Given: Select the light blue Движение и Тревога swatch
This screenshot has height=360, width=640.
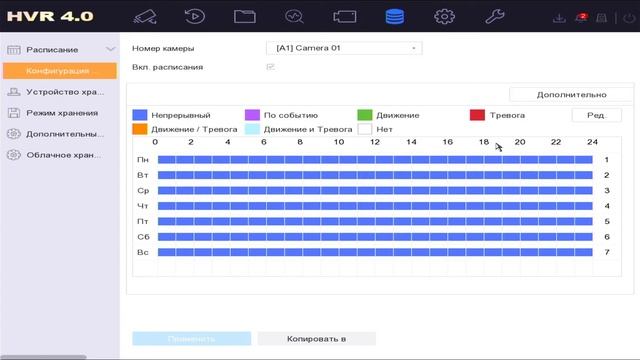Looking at the screenshot, I should point(252,129).
